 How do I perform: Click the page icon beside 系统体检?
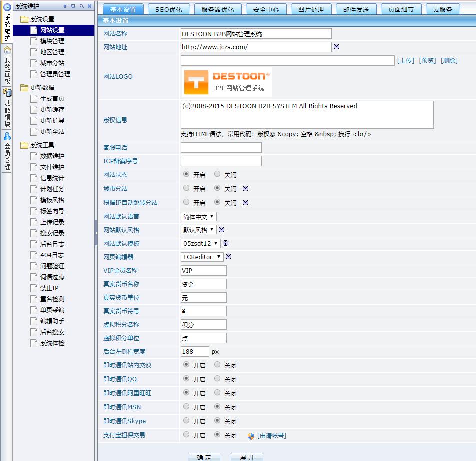(x=34, y=343)
